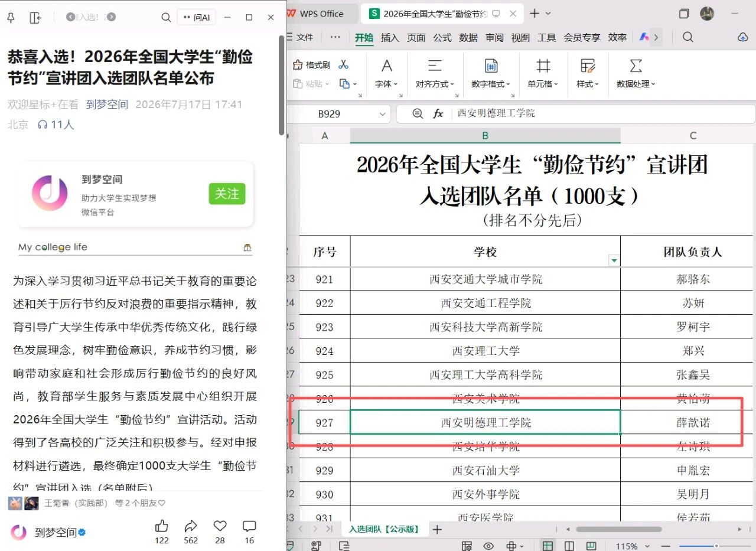Switch to the WPS Office home tab
This screenshot has height=551, width=756.
click(322, 14)
